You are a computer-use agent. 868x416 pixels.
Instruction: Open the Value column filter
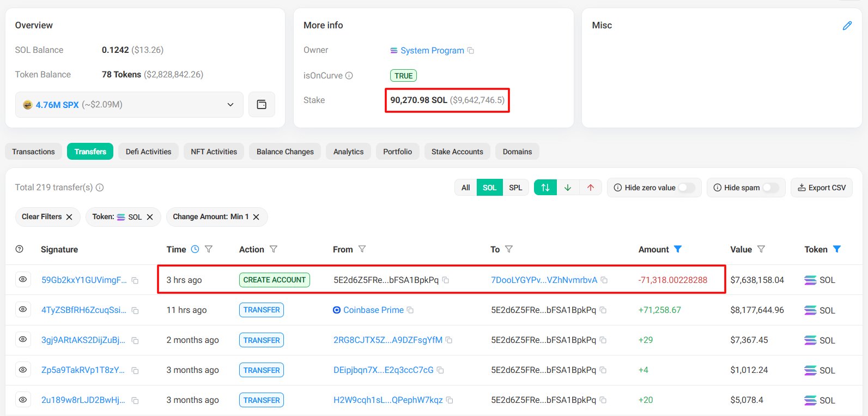click(761, 249)
